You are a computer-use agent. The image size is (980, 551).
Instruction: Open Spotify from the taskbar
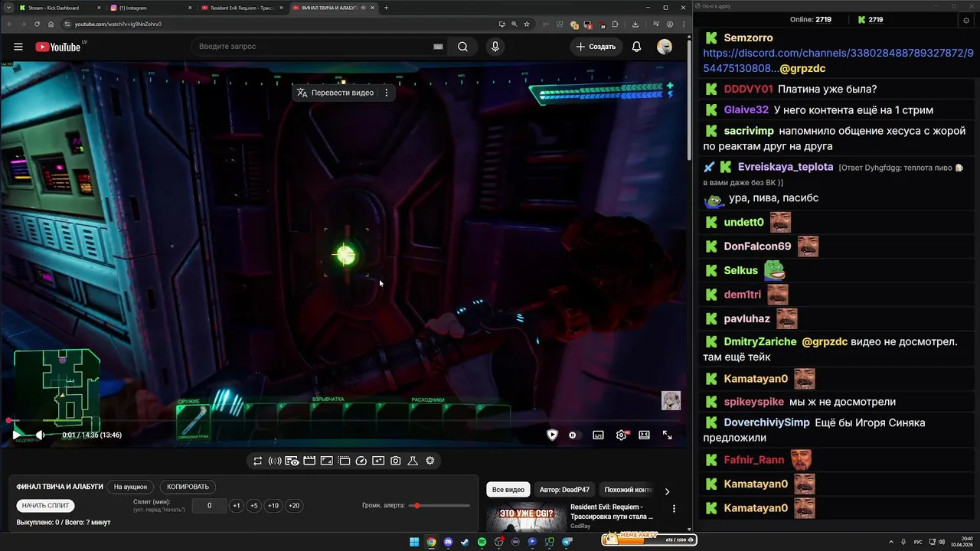482,542
